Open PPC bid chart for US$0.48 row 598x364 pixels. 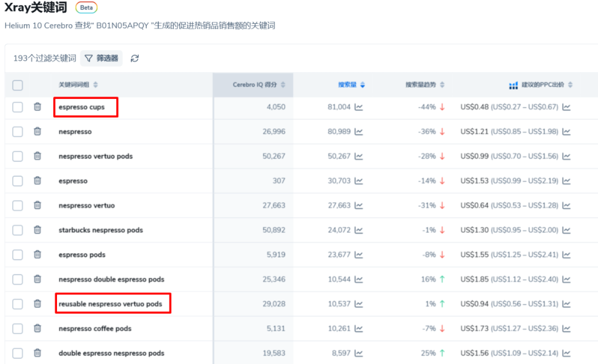(x=566, y=107)
